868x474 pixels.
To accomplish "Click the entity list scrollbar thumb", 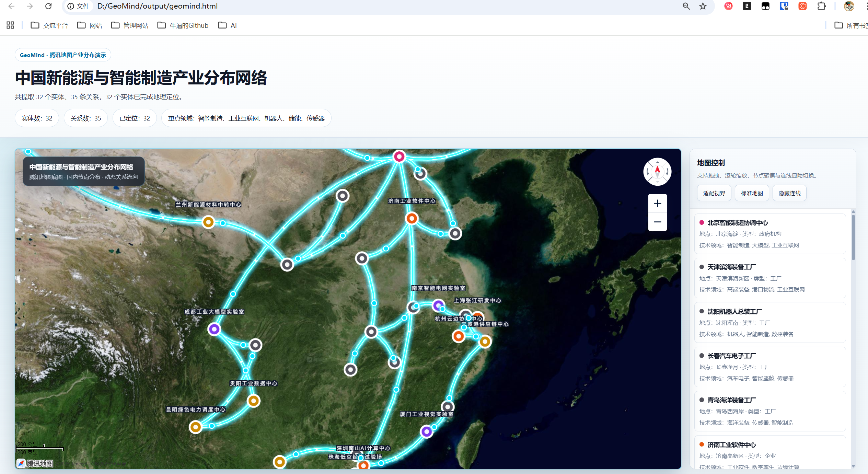I will point(853,237).
